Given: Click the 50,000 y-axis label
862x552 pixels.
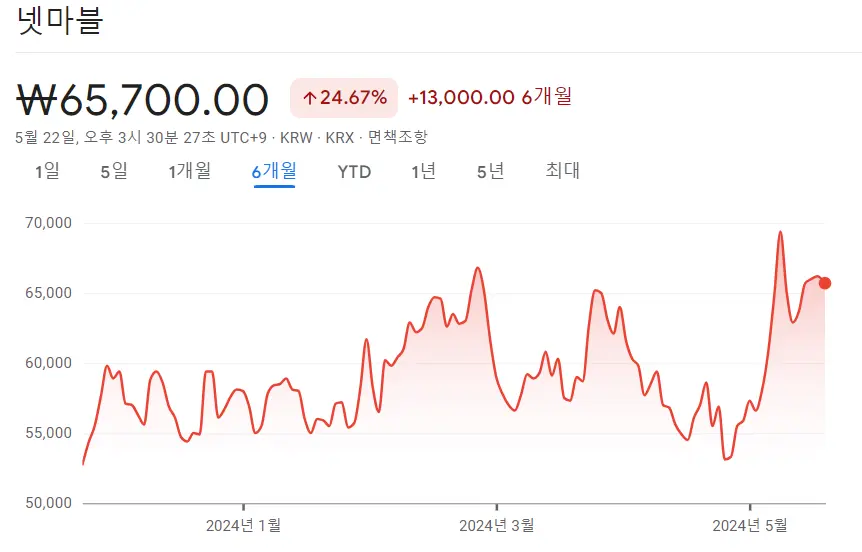Looking at the screenshot, I should click(46, 503).
